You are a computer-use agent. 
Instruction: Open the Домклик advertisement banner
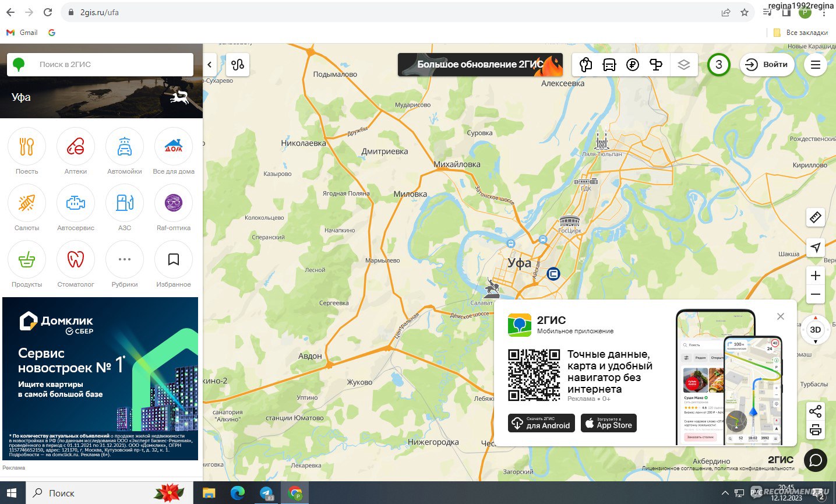tap(100, 379)
